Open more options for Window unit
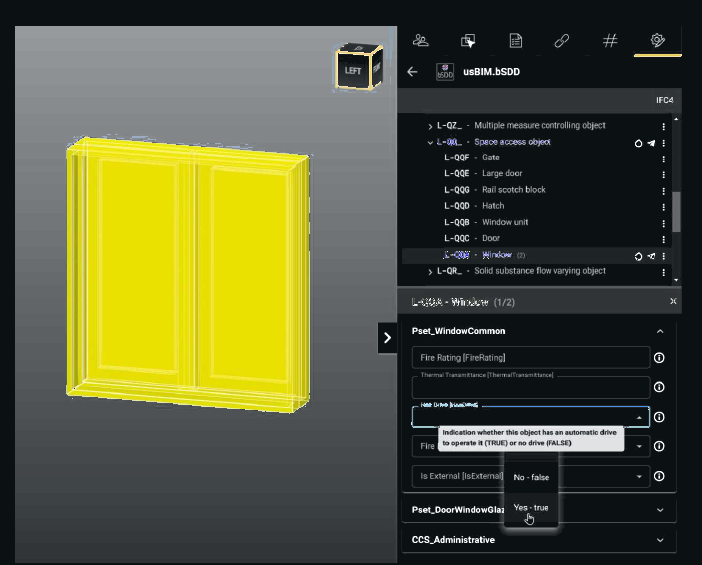The image size is (702, 565). point(663,223)
